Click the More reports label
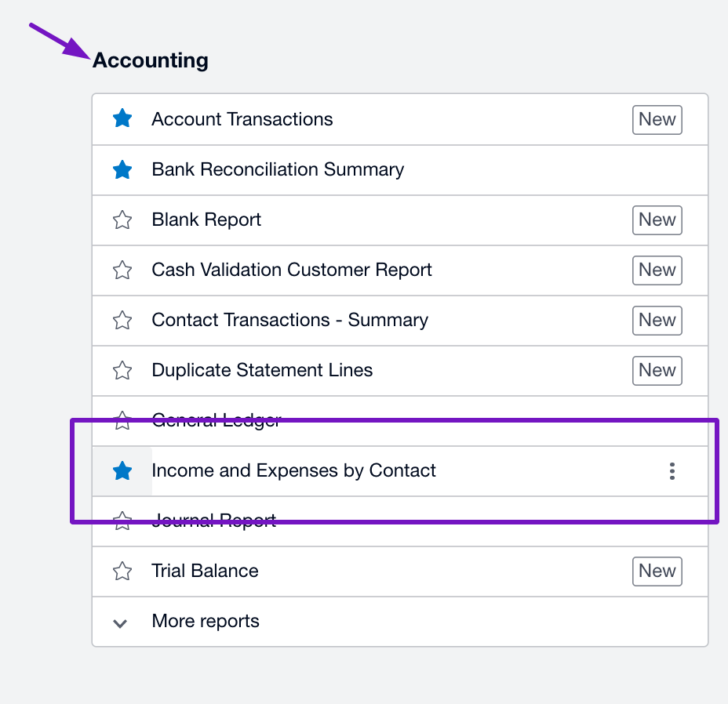This screenshot has width=728, height=704. [206, 621]
